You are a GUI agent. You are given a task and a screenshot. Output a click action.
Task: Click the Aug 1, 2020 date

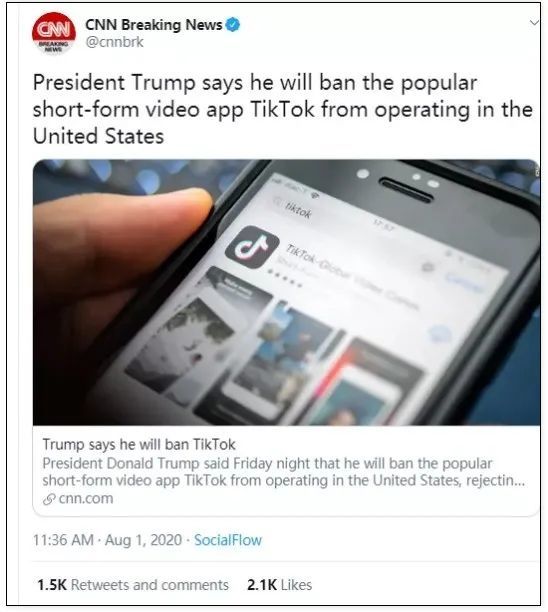[143, 540]
